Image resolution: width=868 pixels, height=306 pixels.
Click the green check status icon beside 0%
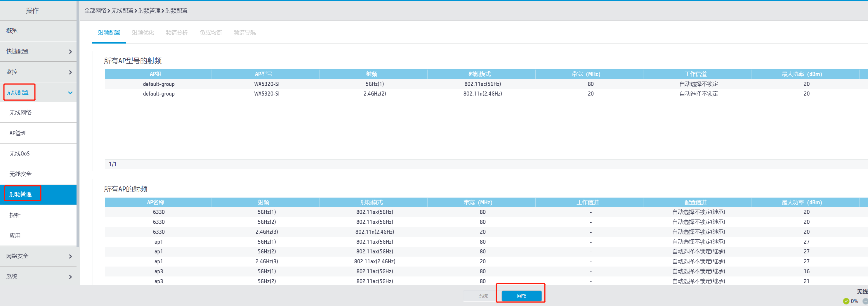[x=846, y=301]
